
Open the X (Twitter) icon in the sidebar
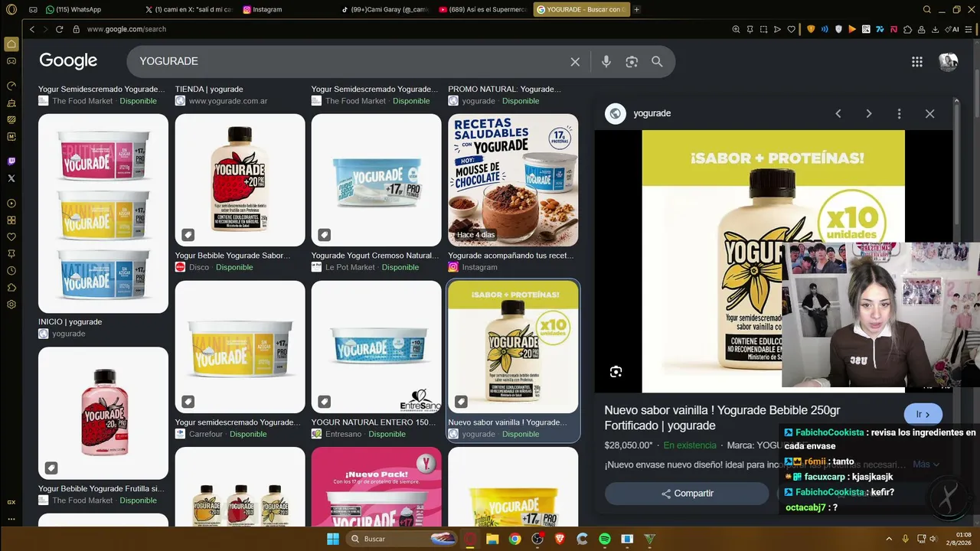click(x=11, y=178)
